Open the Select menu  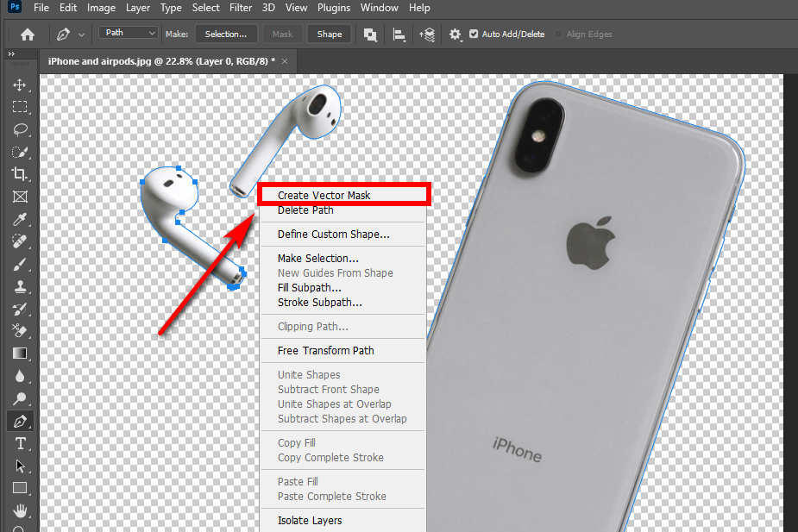(205, 8)
